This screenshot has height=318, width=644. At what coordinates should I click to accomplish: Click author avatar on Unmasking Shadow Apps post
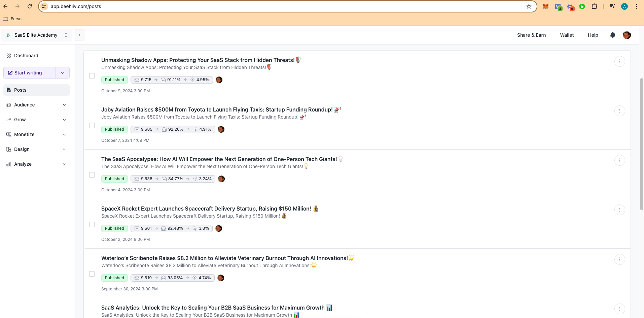(219, 80)
